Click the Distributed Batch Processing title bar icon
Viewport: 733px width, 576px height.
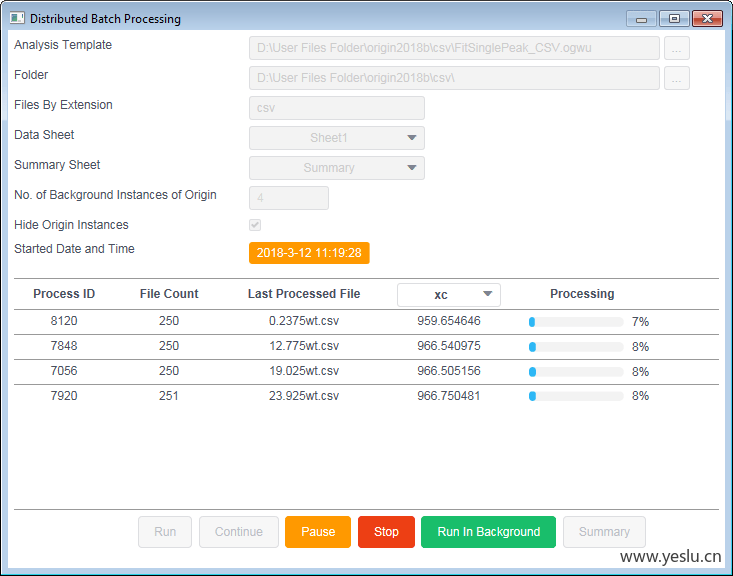(x=17, y=18)
